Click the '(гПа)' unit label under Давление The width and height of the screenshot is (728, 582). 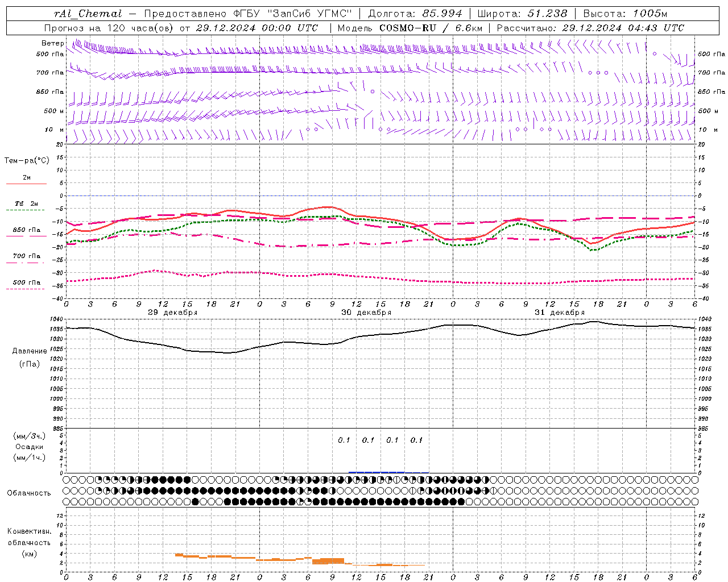click(x=30, y=364)
